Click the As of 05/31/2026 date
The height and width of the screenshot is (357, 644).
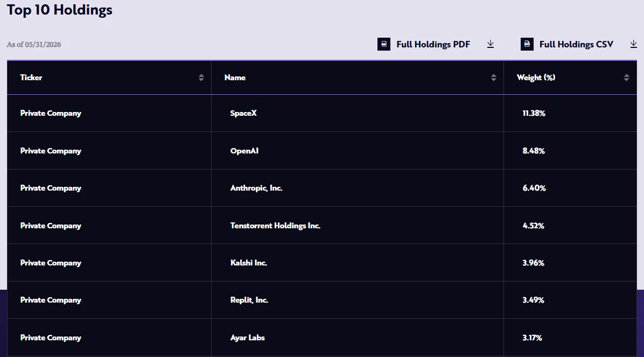[x=34, y=44]
